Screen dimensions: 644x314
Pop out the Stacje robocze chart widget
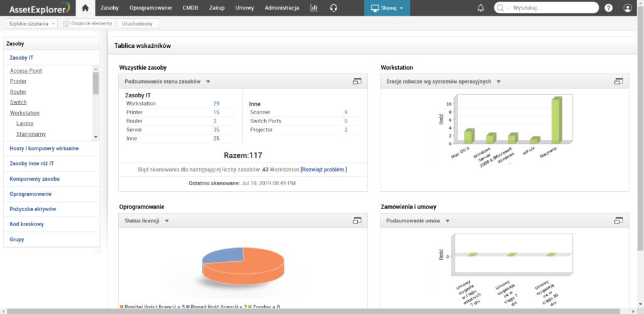point(618,82)
